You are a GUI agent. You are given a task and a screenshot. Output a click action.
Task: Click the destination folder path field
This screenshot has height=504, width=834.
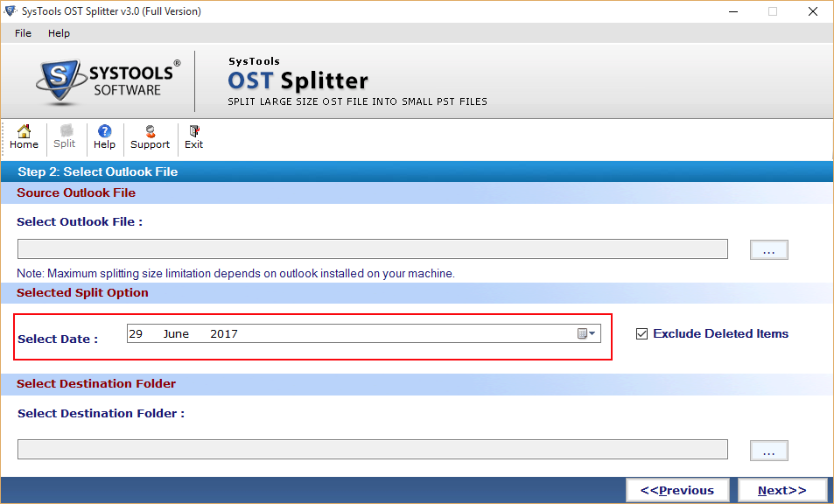372,449
